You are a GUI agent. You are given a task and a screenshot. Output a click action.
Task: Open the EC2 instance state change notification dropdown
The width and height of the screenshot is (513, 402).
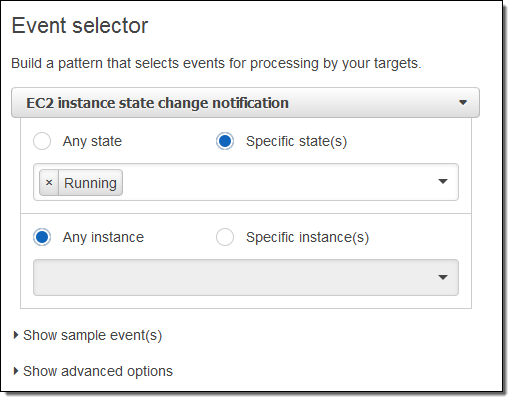245,103
